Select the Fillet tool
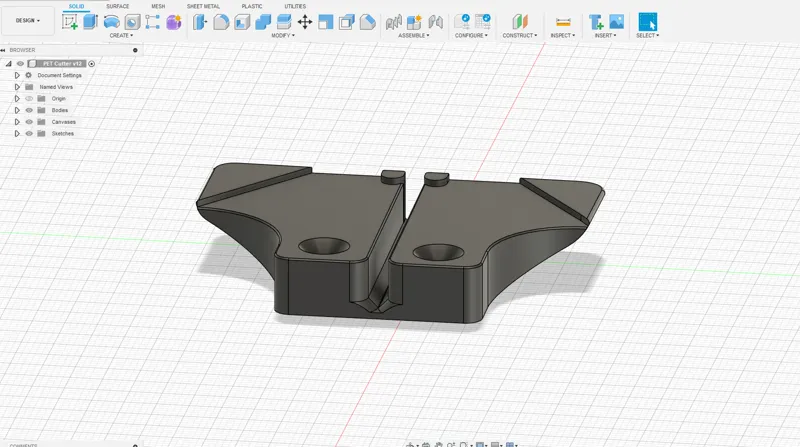This screenshot has height=447, width=800. tap(221, 22)
